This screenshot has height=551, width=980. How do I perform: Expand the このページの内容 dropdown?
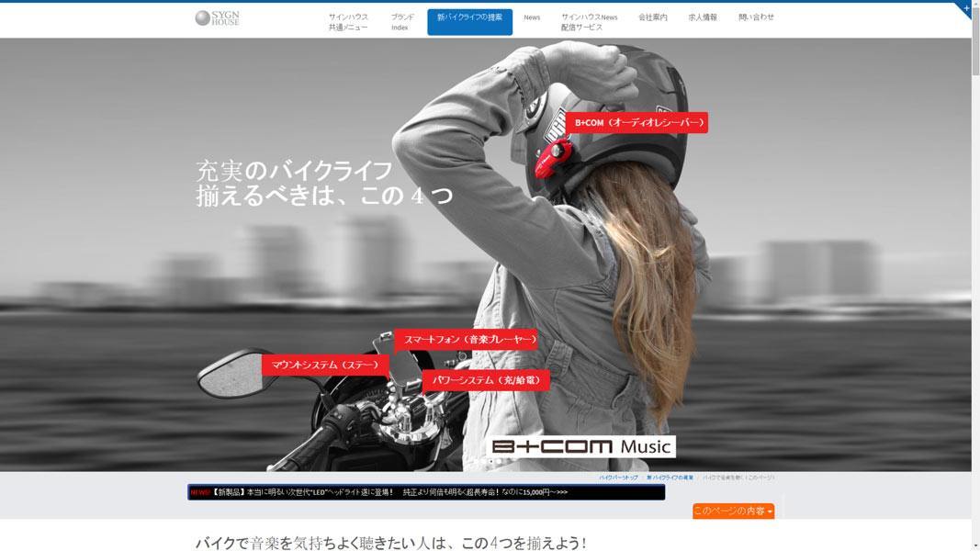[x=733, y=511]
